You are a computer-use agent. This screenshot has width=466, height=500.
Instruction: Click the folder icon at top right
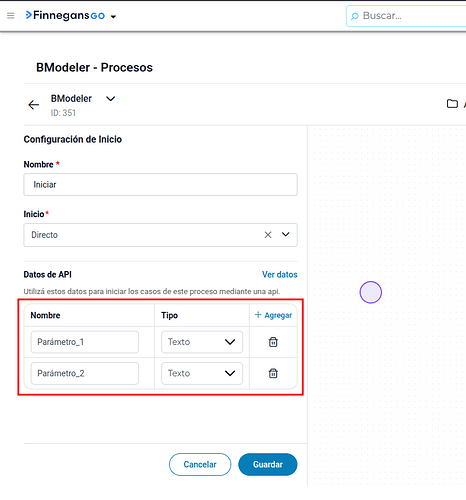click(452, 104)
